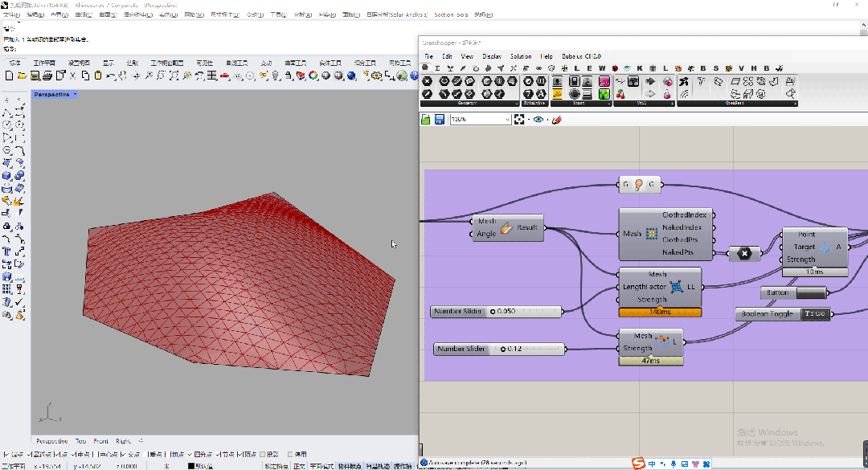Click Copy icon in Rhino toolbar
The image size is (868, 470).
[x=85, y=76]
